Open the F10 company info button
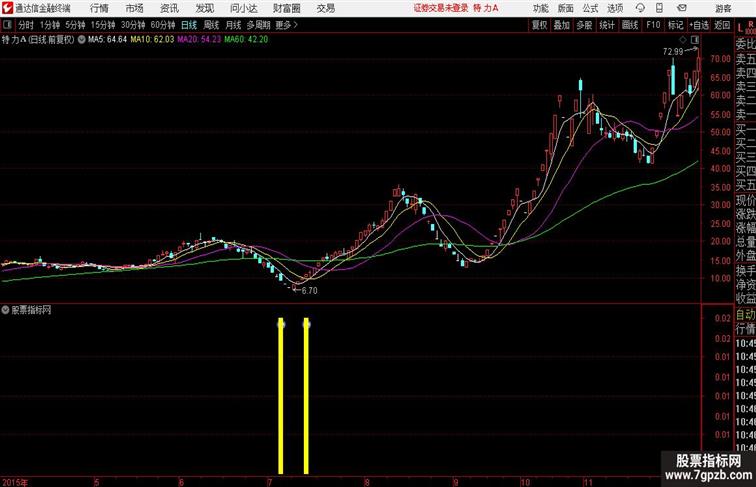This screenshot has width=756, height=487. coord(653,25)
